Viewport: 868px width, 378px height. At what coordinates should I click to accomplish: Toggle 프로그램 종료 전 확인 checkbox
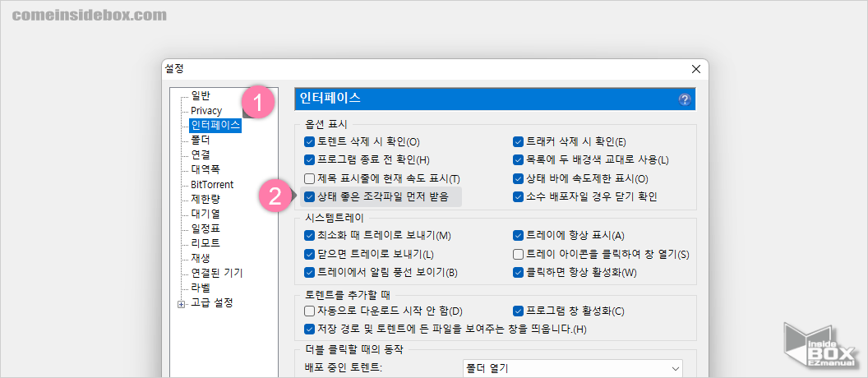[309, 160]
